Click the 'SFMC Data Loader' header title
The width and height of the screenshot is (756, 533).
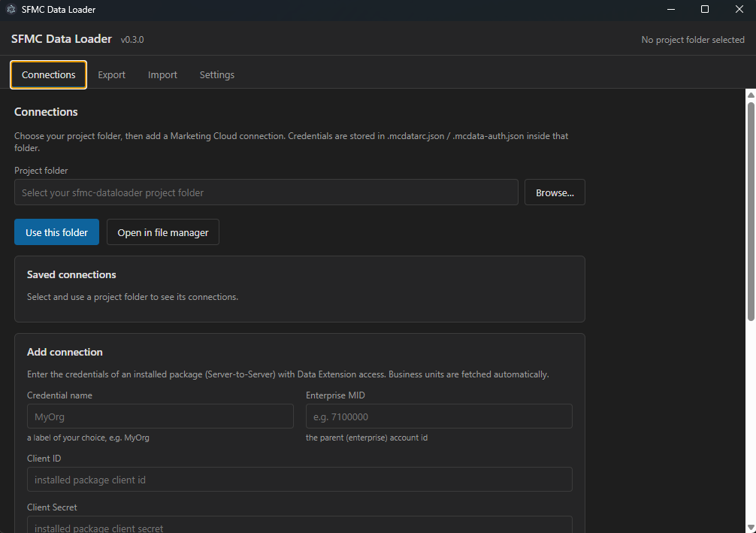coord(61,39)
